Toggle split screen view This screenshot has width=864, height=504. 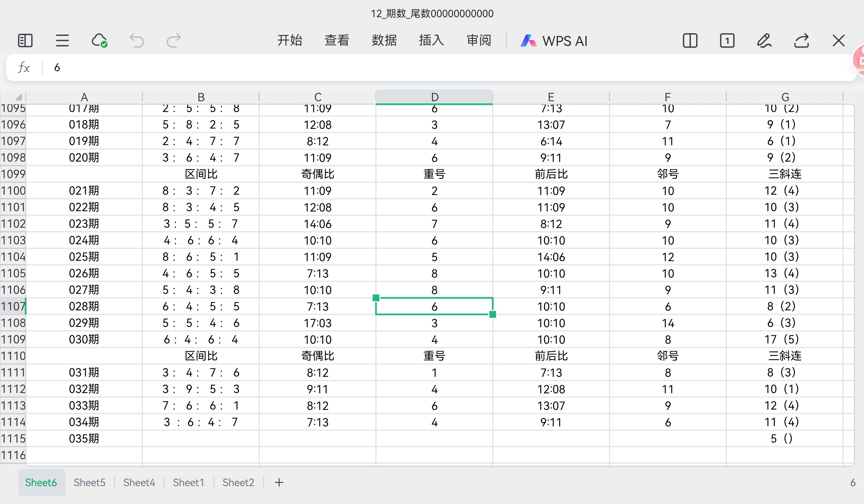click(x=690, y=40)
